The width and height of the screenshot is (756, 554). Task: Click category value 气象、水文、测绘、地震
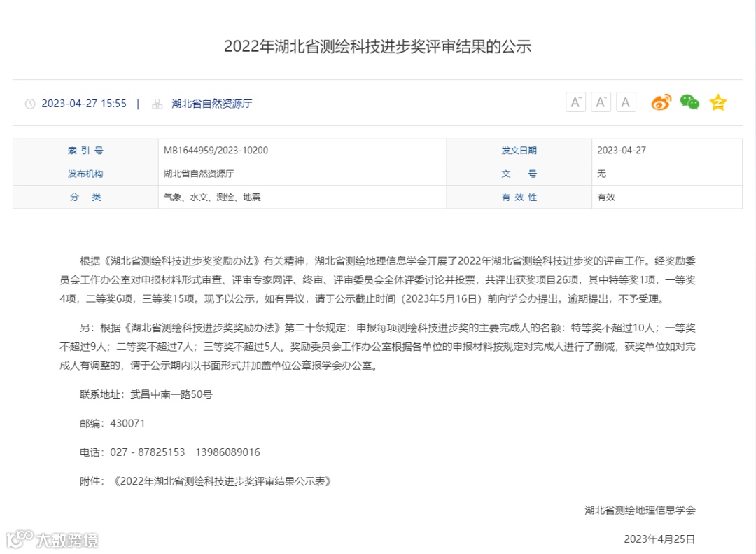click(212, 197)
